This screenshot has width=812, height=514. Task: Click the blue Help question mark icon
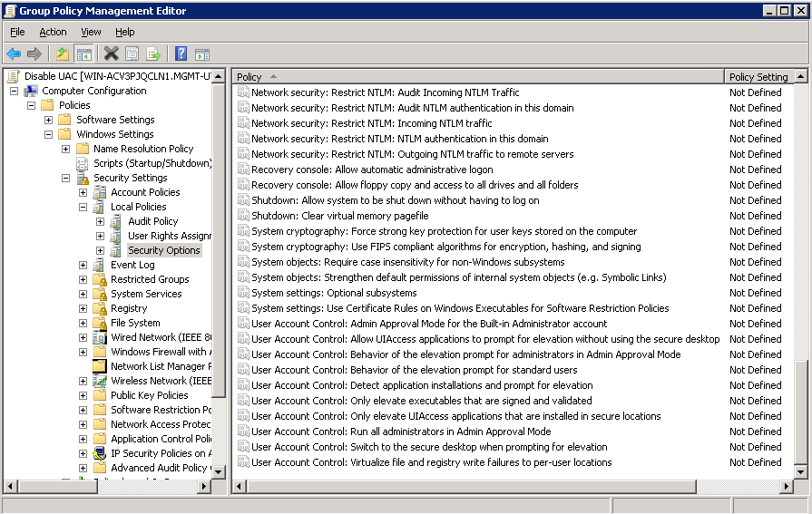(181, 54)
